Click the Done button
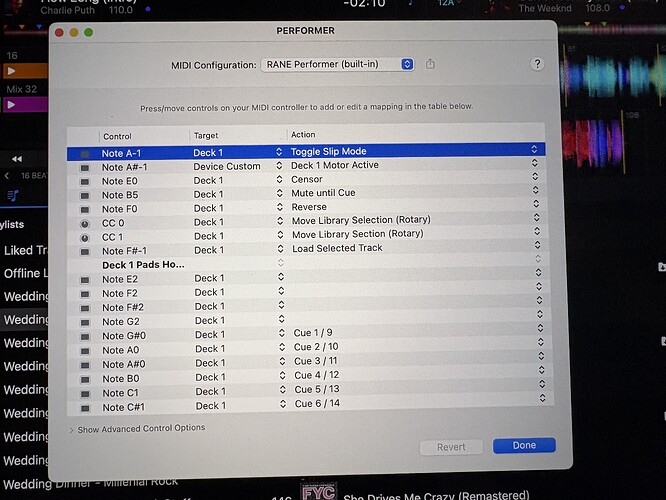This screenshot has height=500, width=666. (524, 446)
